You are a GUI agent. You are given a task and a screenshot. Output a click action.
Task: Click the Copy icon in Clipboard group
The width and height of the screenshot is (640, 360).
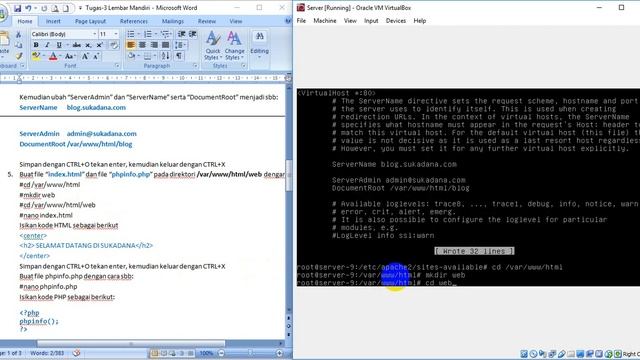click(x=18, y=45)
